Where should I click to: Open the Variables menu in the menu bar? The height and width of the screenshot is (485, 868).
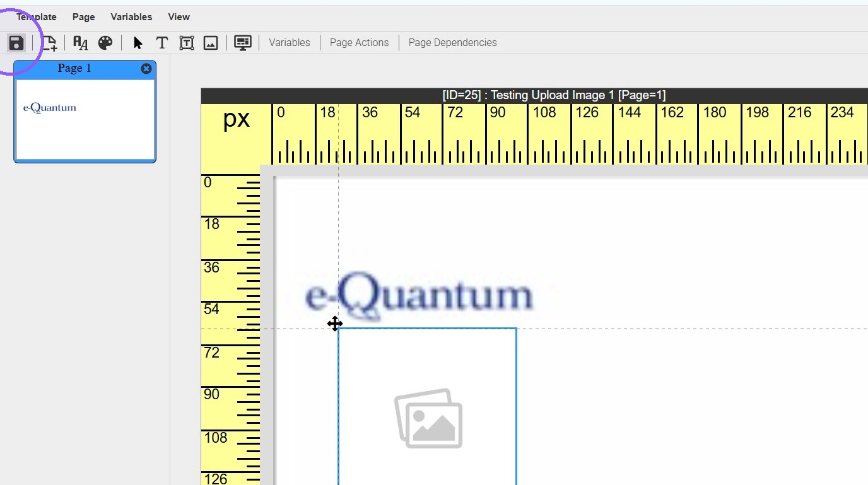pos(131,17)
